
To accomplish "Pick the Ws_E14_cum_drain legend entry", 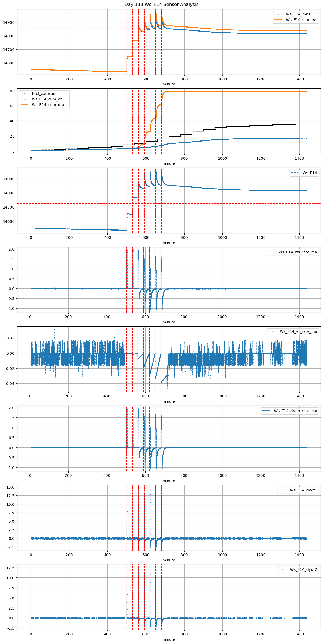I will (49, 105).
